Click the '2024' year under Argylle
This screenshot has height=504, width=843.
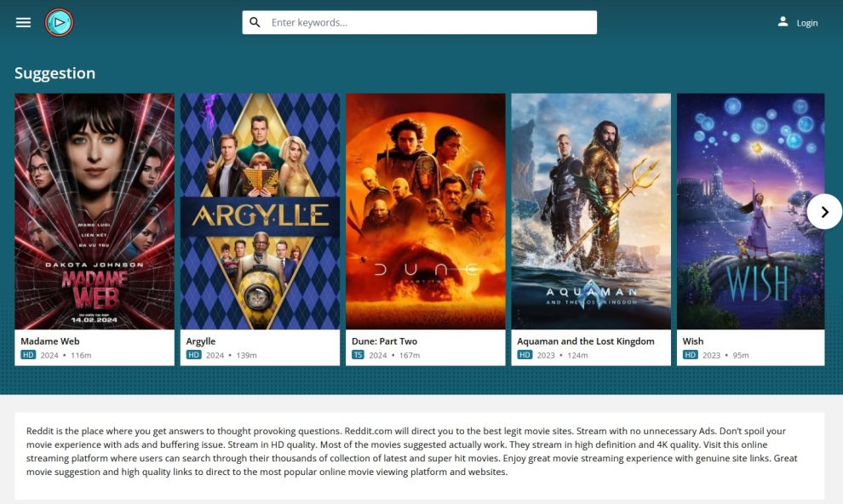pos(215,355)
